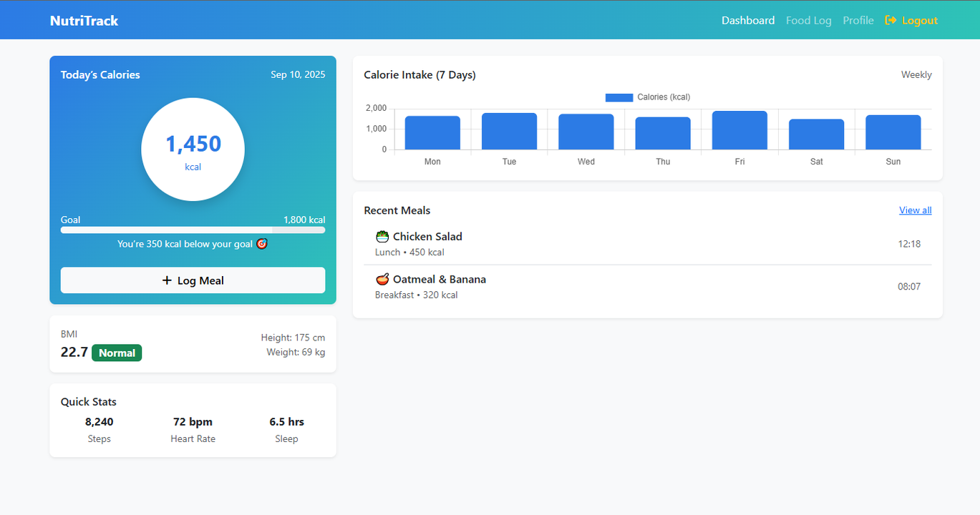Click the Weight: 69 kg text
The width and height of the screenshot is (980, 515).
pos(296,352)
